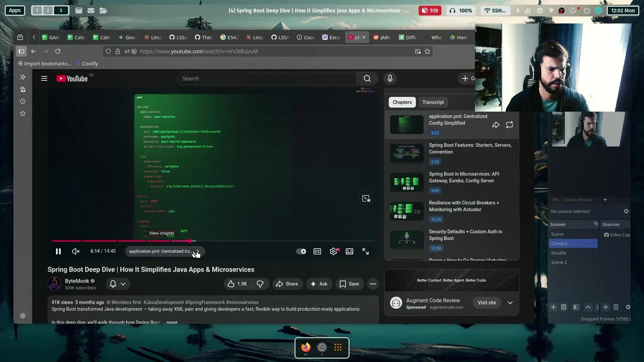Screen dimensions: 644x362
Task: Open the volume 100% headphone indicator
Action: 460,11
